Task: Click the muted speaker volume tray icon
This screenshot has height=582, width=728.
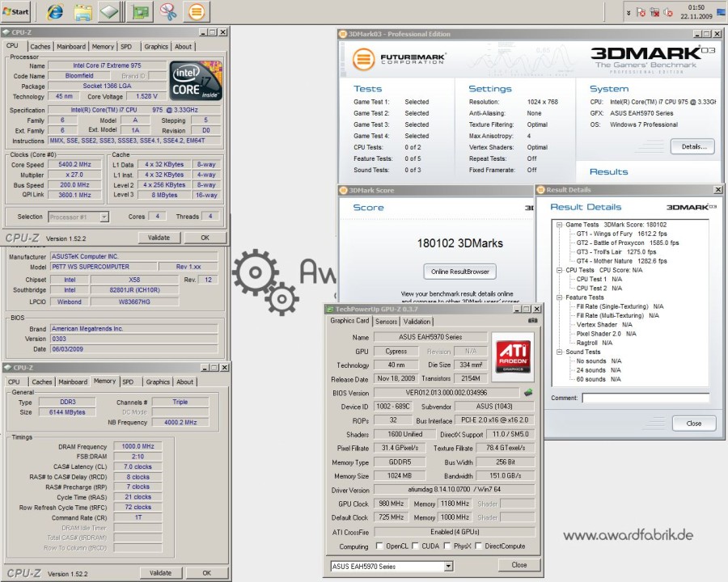Action: [x=668, y=12]
